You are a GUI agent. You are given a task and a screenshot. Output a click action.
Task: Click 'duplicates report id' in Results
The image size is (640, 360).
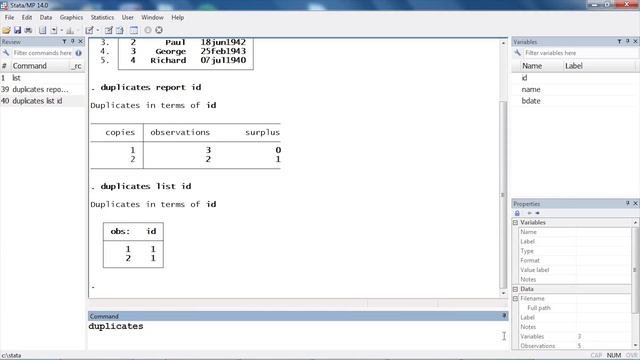151,87
